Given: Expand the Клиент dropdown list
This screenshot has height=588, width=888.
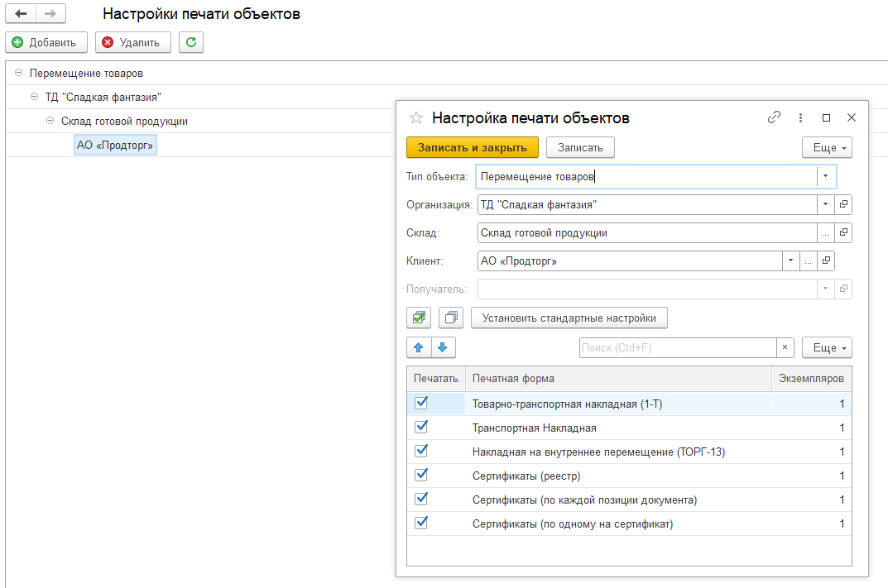Looking at the screenshot, I should point(791,261).
